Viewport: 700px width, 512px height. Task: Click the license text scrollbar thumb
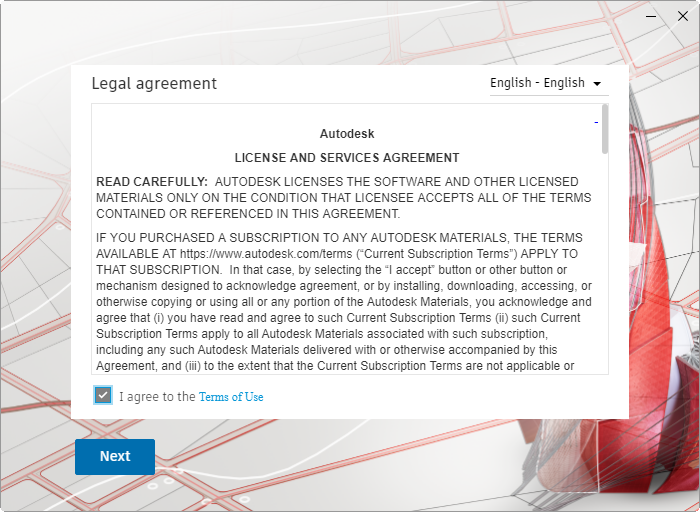pyautogui.click(x=605, y=129)
